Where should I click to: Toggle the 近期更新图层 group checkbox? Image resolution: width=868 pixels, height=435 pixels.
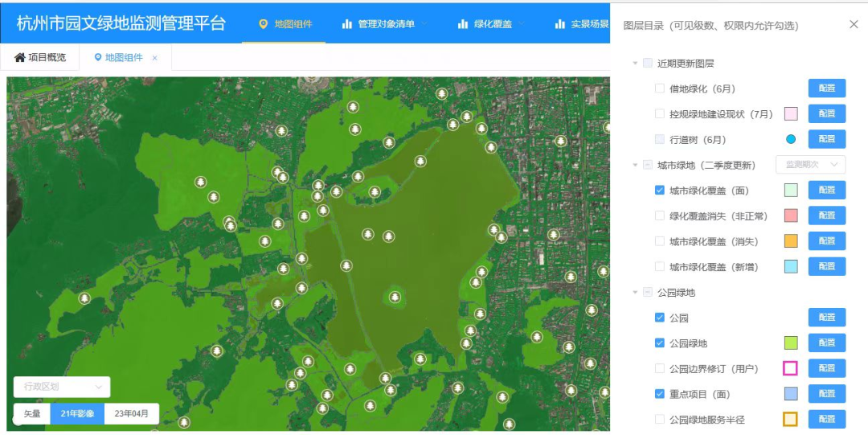(x=648, y=64)
